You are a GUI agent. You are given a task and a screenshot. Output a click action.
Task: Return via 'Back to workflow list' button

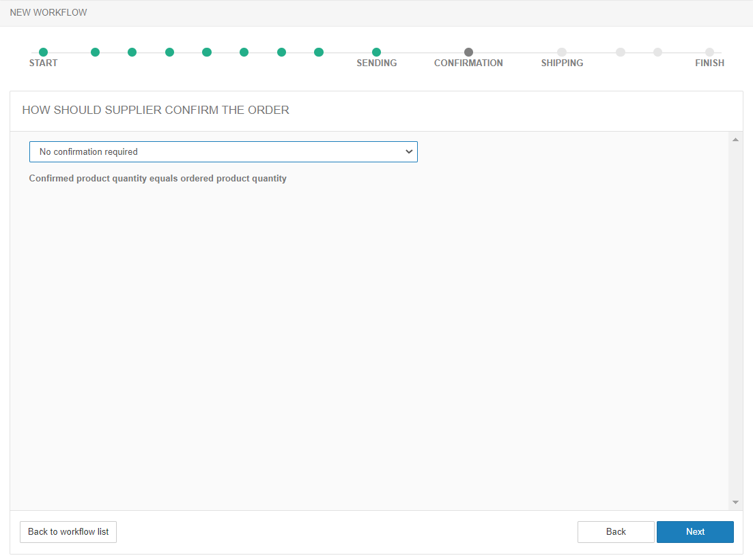(68, 532)
